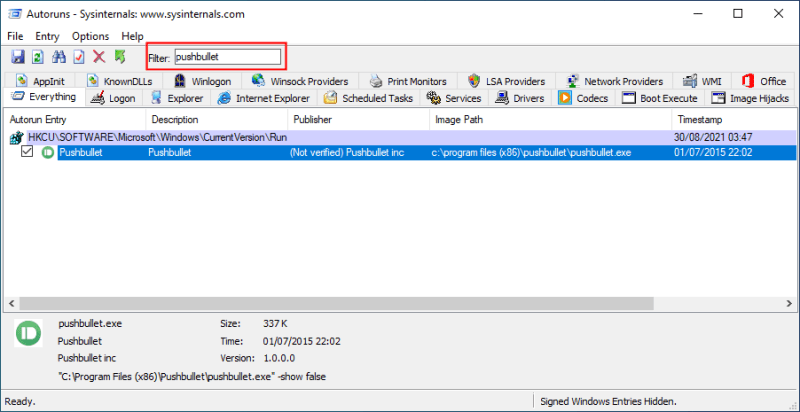Click the 01/07/2015 22:02 timestamp cell
The height and width of the screenshot is (412, 800).
pyautogui.click(x=713, y=152)
